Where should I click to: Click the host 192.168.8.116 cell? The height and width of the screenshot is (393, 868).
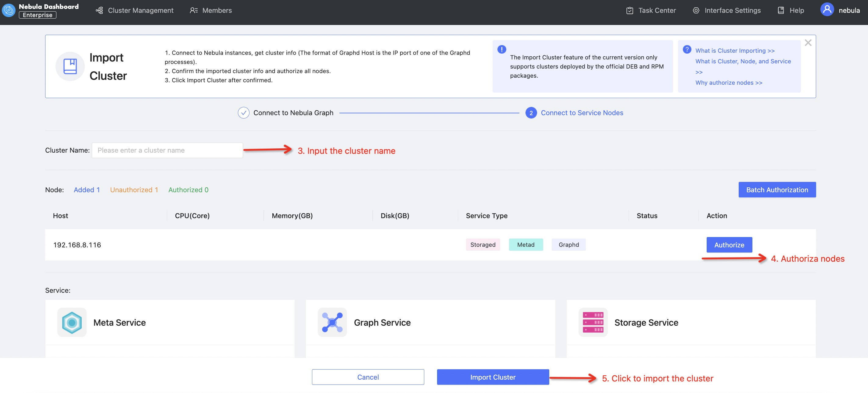(77, 245)
